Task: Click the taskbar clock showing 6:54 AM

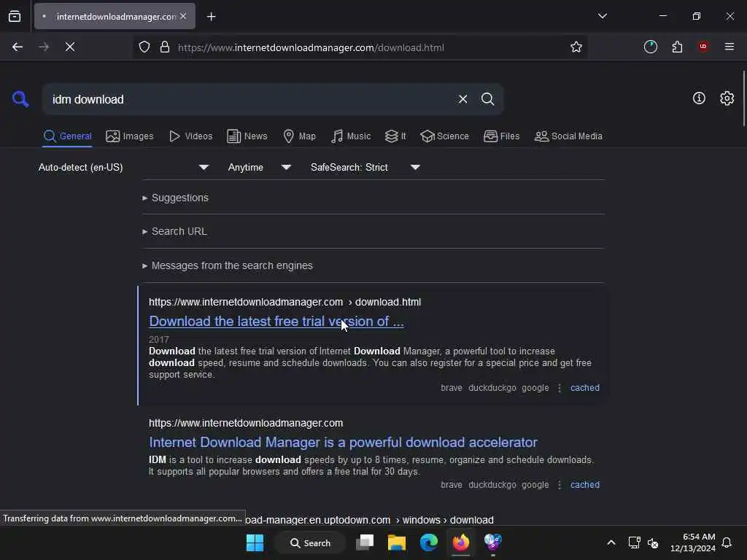Action: (x=693, y=542)
